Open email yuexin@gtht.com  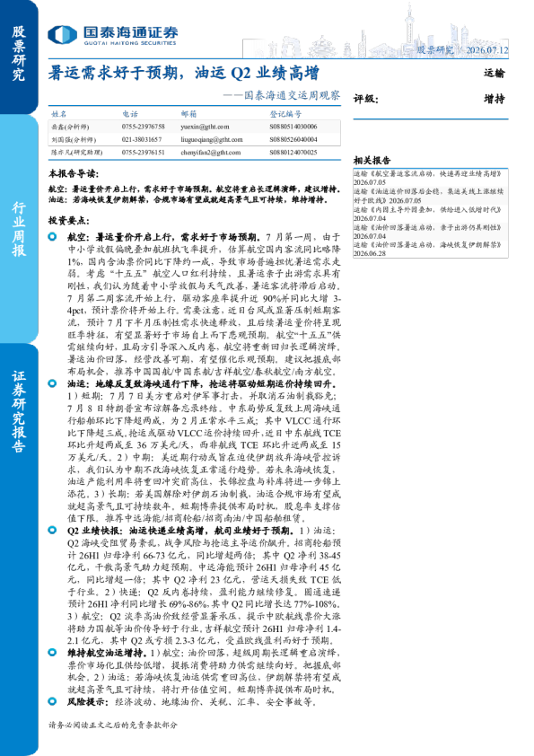(205, 127)
